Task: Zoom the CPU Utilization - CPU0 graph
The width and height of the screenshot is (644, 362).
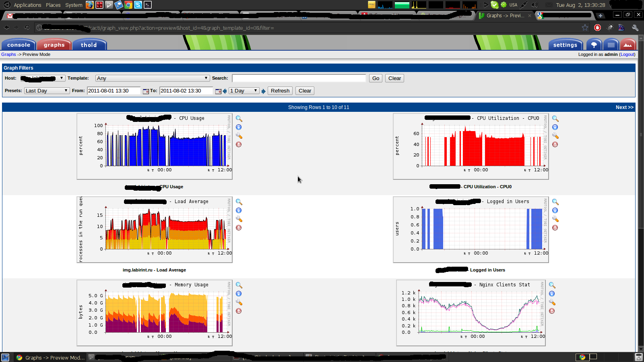Action: click(555, 119)
